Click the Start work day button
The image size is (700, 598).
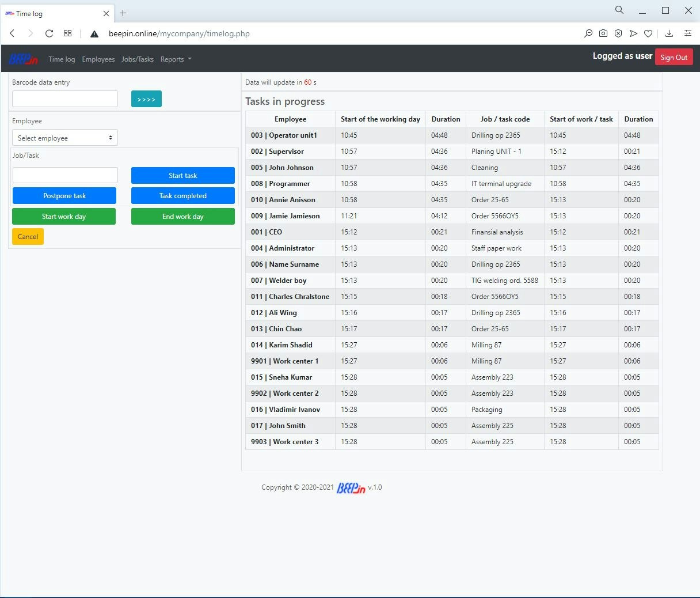[64, 217]
